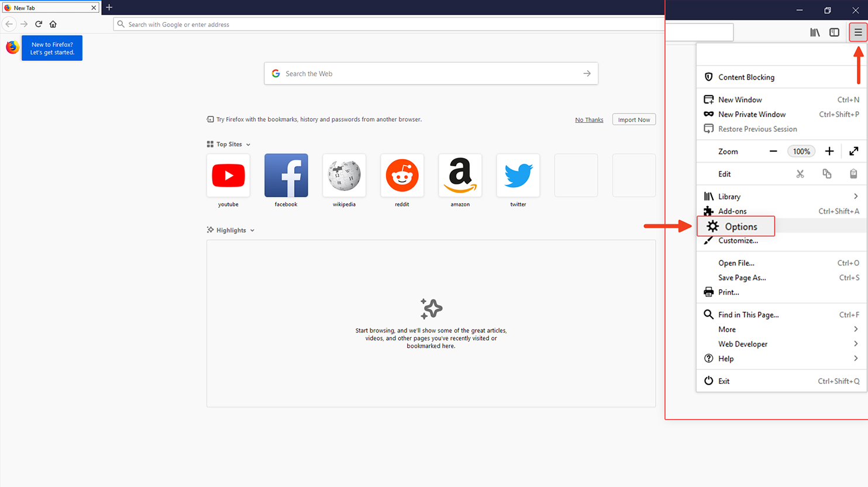Image resolution: width=868 pixels, height=487 pixels.
Task: Open Content Blocking settings
Action: point(746,77)
